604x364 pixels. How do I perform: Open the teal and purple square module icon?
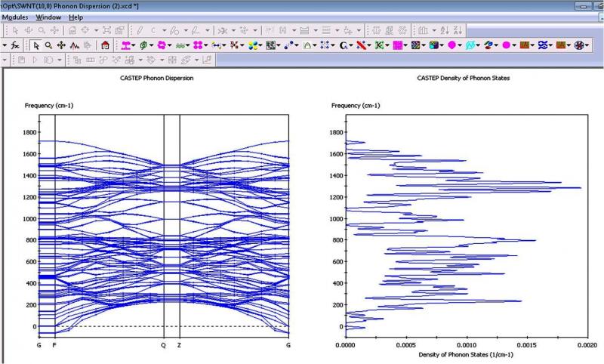[433, 45]
